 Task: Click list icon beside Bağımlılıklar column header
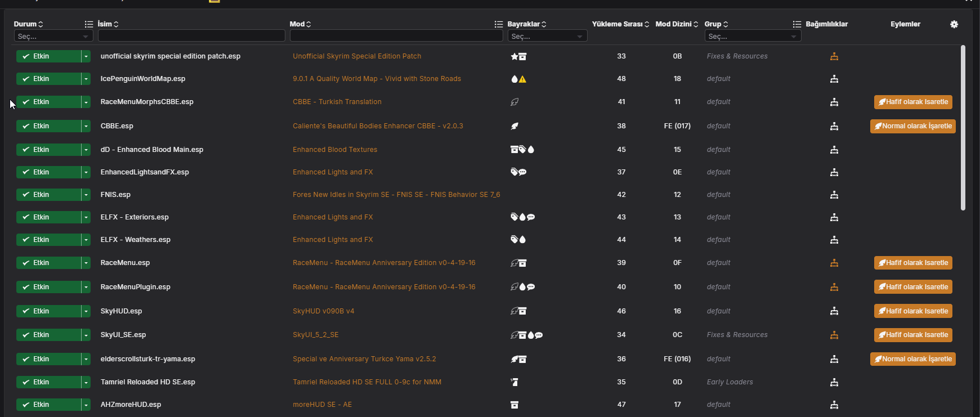(797, 24)
